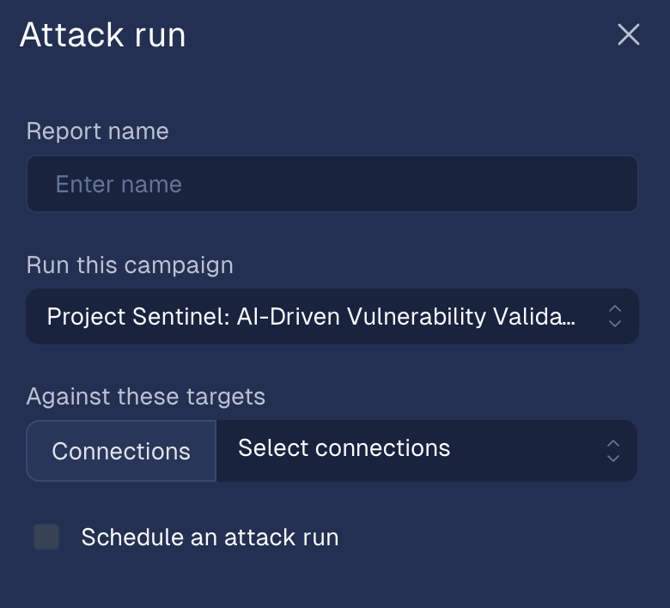
Task: Click the Project Sentinel campaign name text
Action: tap(311, 317)
